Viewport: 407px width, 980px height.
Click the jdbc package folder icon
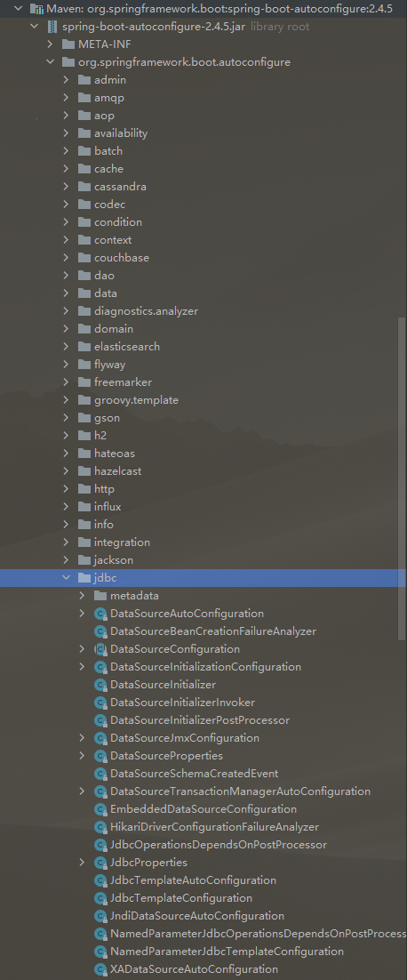(84, 578)
